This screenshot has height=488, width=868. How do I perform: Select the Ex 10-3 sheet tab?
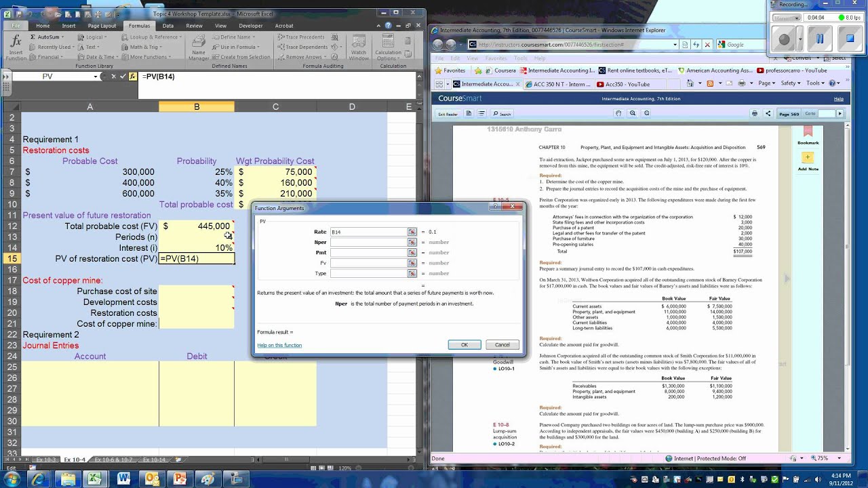pyautogui.click(x=46, y=460)
